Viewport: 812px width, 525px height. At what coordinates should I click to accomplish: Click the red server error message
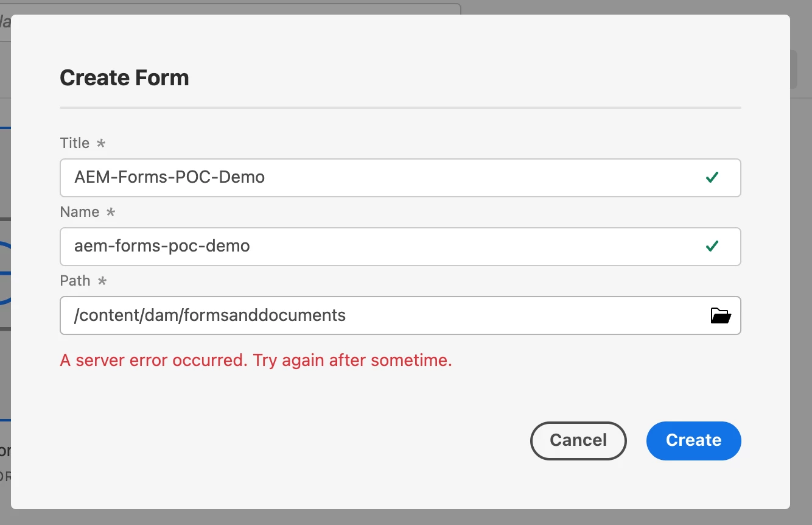256,361
